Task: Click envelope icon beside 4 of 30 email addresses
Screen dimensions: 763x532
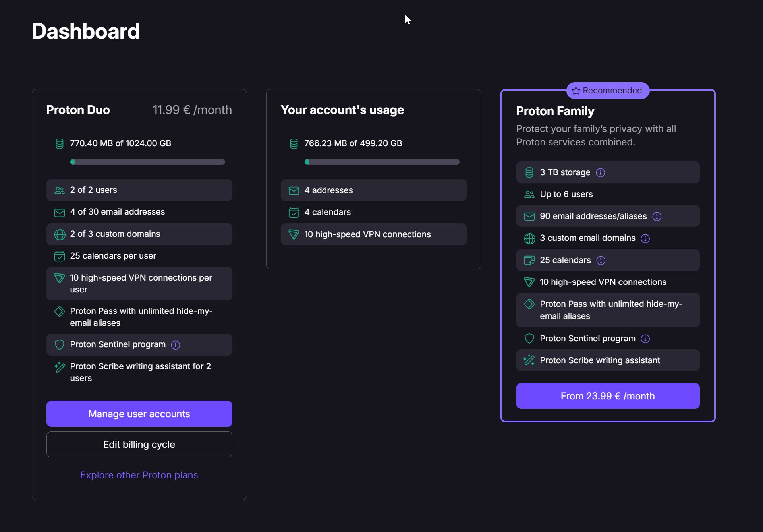Action: [x=60, y=213]
